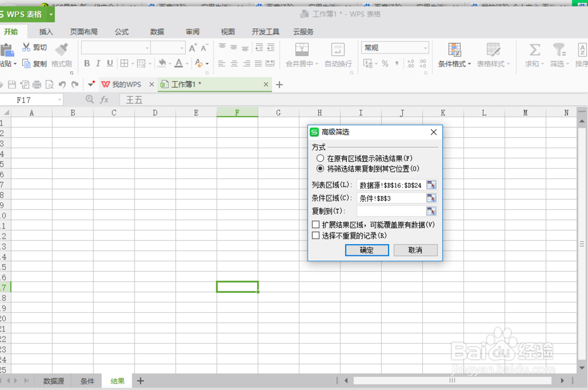Expand the 粘贴 paste dropdown arrow
Viewport: 588px width, 390px height.
tap(15, 64)
